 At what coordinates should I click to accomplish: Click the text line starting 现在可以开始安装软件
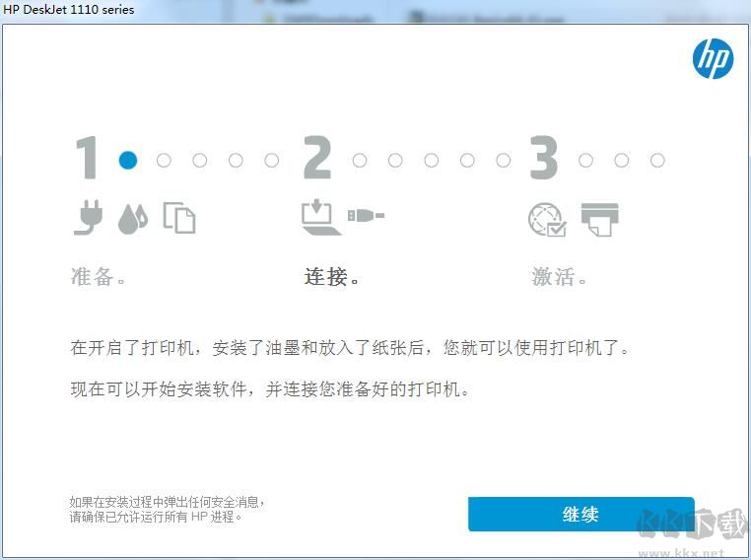[270, 389]
